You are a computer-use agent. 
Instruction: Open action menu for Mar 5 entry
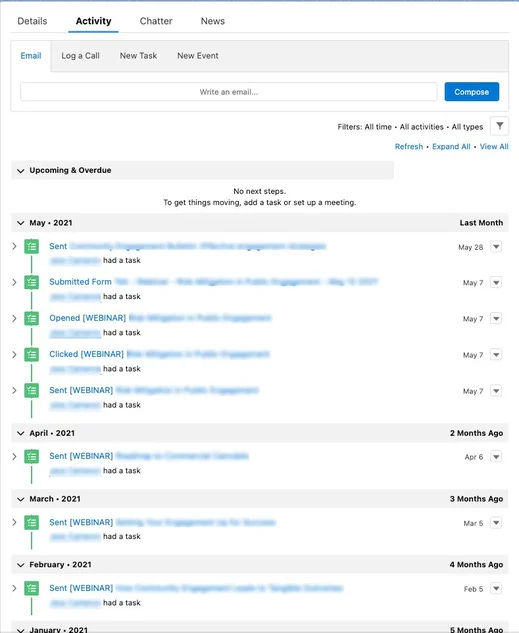pyautogui.click(x=496, y=523)
